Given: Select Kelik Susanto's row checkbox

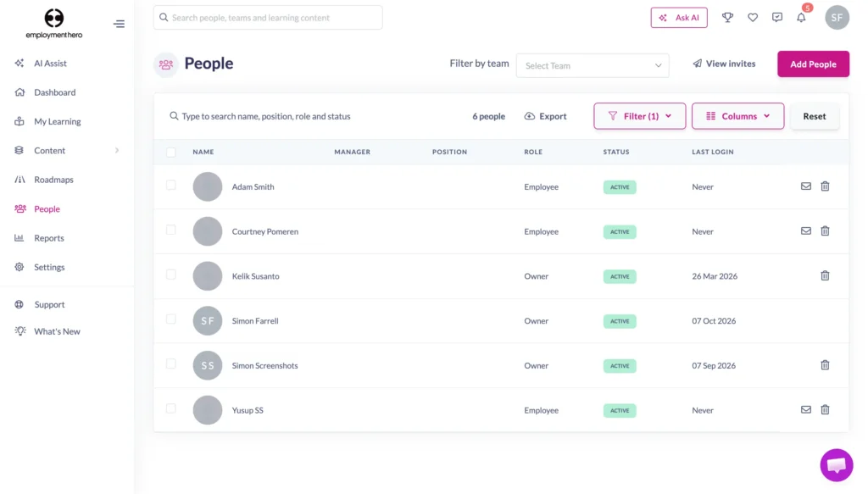Looking at the screenshot, I should [x=171, y=275].
